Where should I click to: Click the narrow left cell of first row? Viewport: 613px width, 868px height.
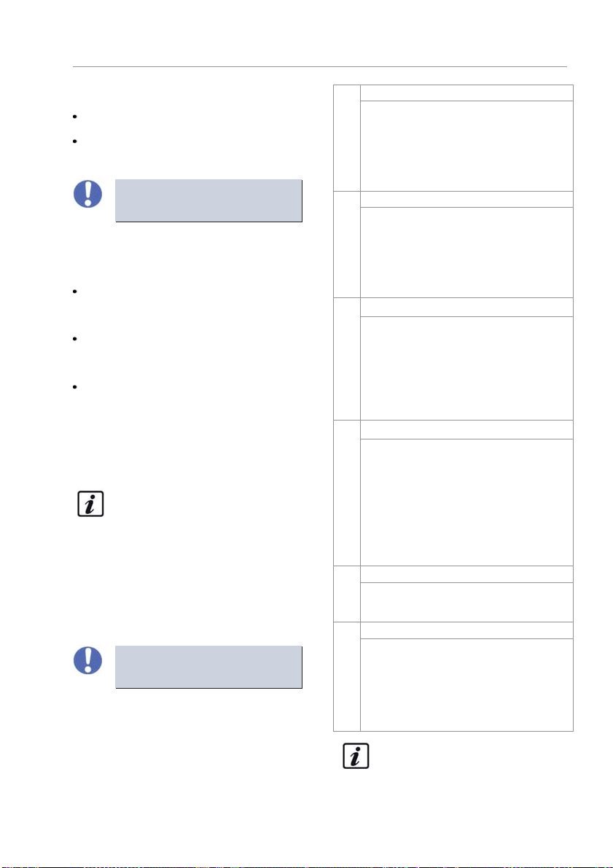click(347, 138)
